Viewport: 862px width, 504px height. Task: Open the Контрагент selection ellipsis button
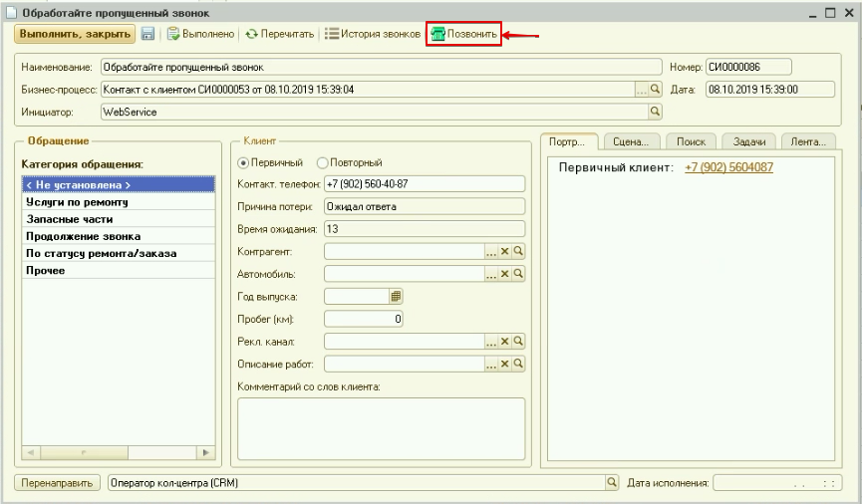(490, 251)
